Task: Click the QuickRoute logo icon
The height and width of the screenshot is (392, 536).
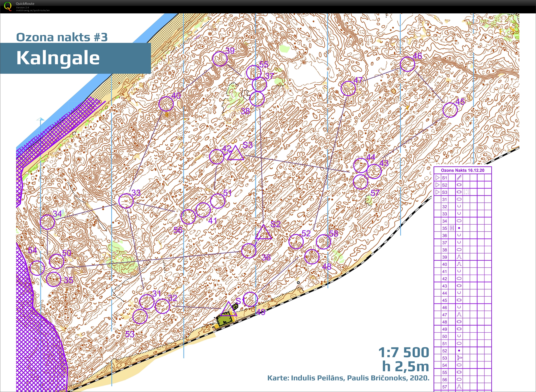Action: 8,6
